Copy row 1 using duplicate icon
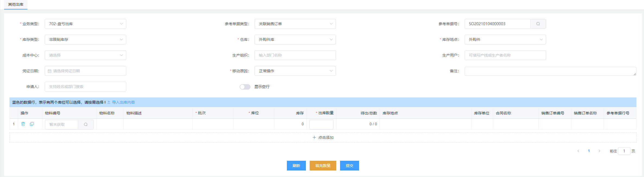644x177 pixels. click(32, 124)
